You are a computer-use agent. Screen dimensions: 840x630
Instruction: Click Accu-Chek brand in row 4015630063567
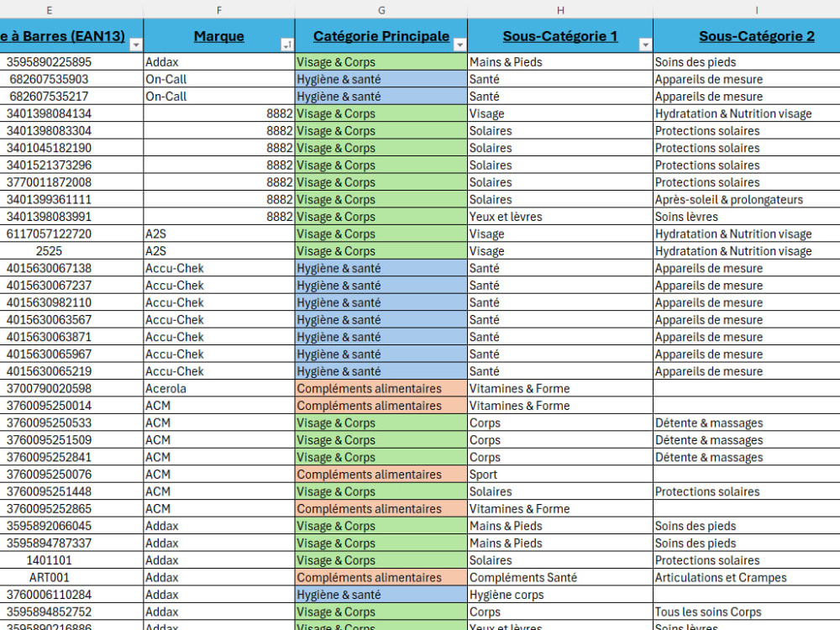(219, 320)
